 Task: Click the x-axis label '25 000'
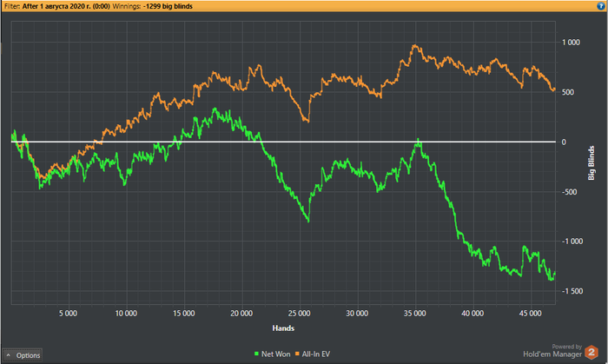click(300, 314)
